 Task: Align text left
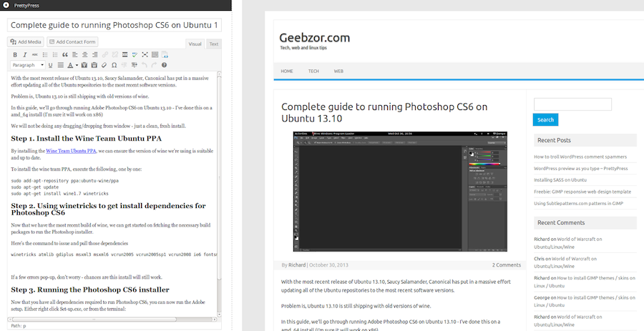[x=75, y=54]
